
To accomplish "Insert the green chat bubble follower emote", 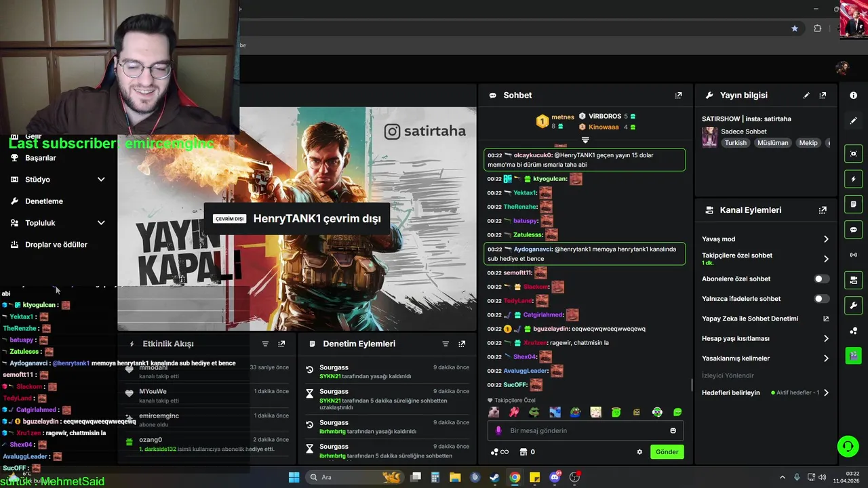I will 677,412.
